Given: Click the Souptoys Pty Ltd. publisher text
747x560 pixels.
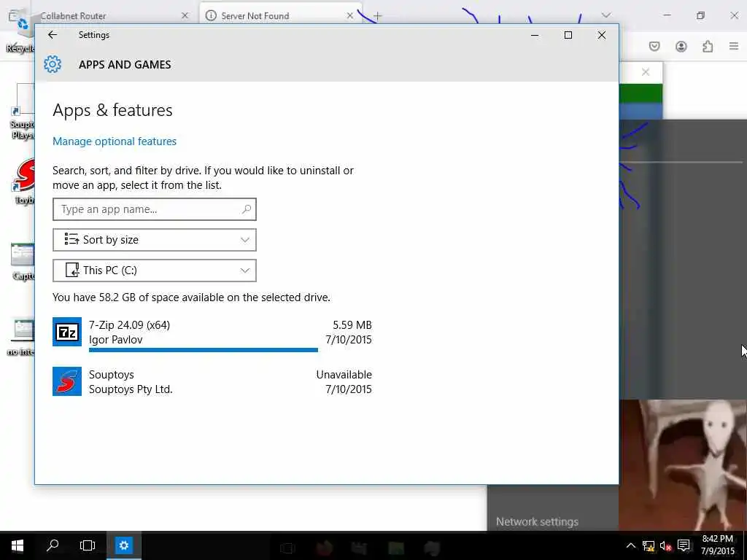Looking at the screenshot, I should 131,389.
